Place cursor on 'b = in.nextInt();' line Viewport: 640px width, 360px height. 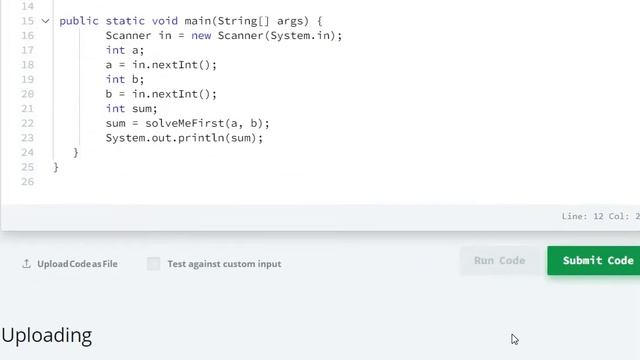(161, 94)
